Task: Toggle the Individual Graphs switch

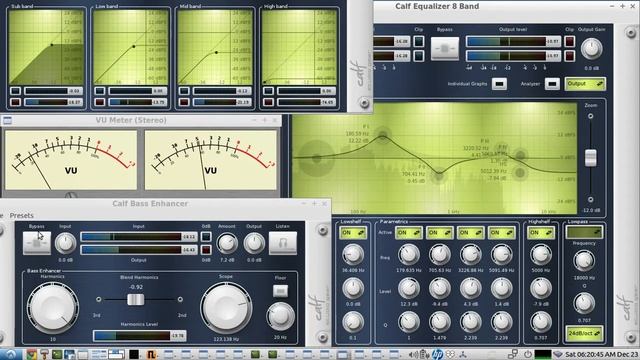Action: point(499,84)
